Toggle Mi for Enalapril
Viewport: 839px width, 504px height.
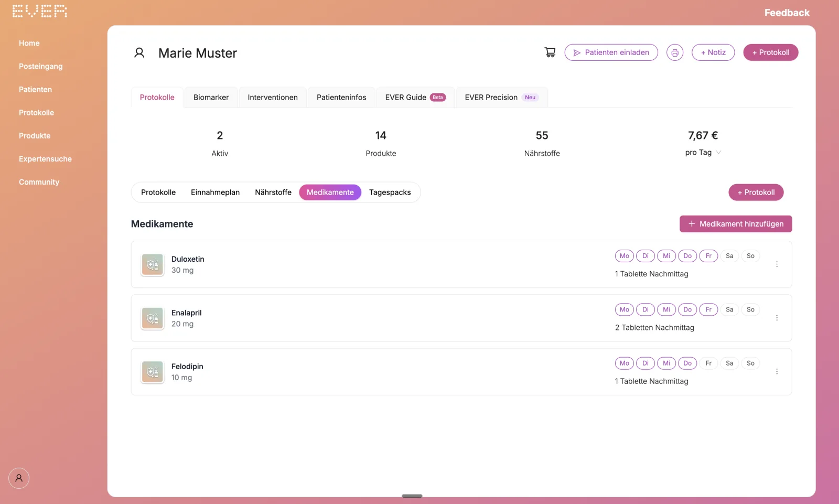[666, 309]
